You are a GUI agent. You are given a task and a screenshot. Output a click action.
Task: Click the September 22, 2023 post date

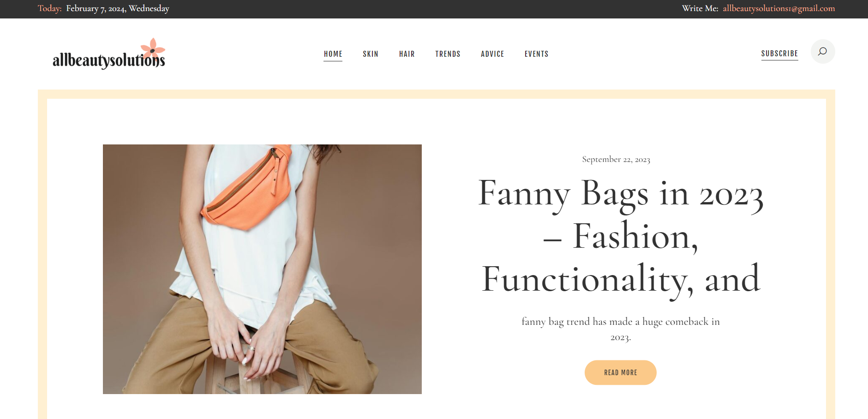[x=616, y=159]
